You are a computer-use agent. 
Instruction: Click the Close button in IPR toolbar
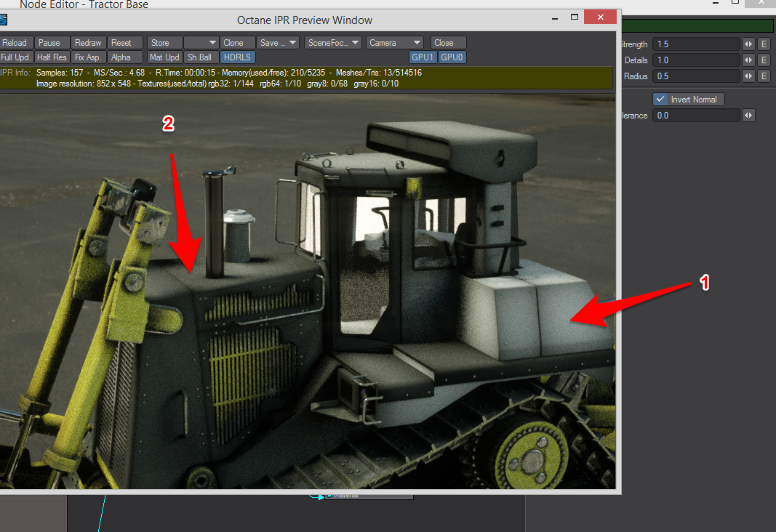point(449,43)
